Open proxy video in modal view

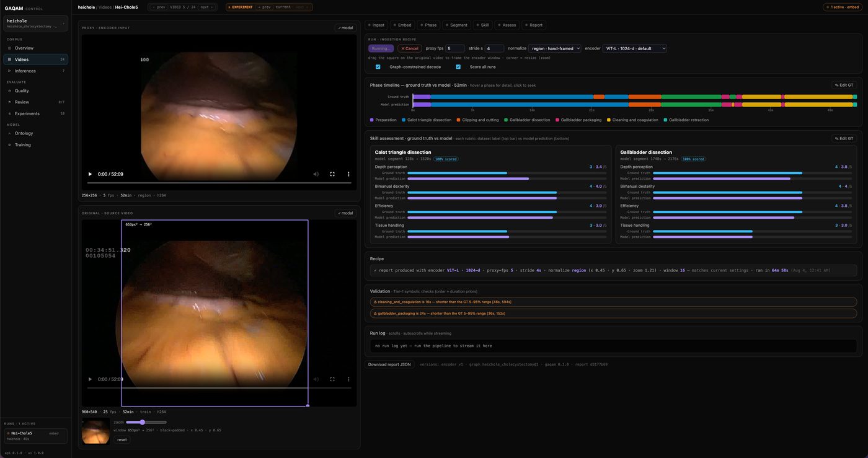(345, 27)
